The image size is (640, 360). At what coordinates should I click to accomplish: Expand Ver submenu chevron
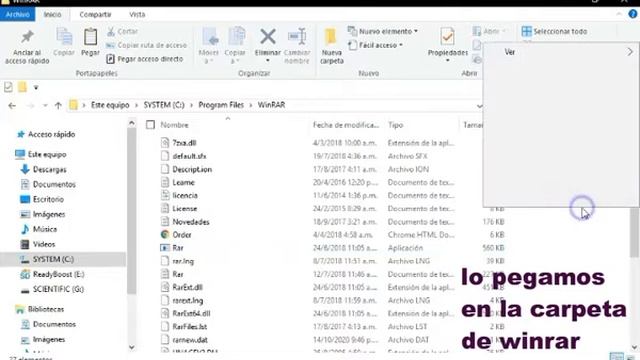tap(630, 52)
